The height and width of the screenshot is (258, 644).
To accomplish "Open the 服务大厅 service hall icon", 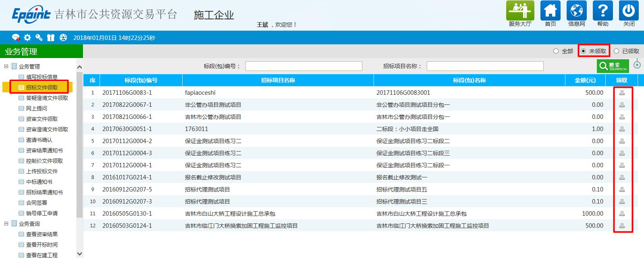I will coord(520,11).
